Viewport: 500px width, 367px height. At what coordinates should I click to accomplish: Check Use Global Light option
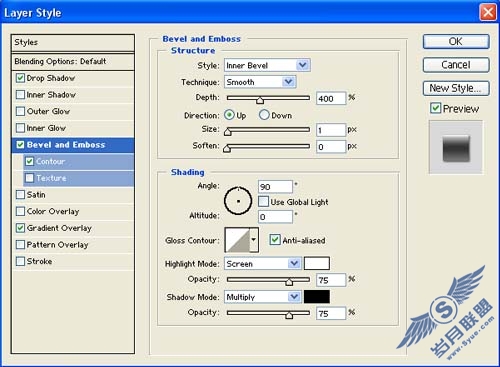pyautogui.click(x=263, y=202)
